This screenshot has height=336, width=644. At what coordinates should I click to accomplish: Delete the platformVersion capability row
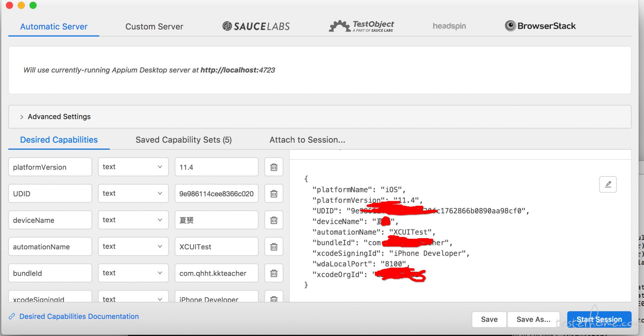(x=274, y=167)
